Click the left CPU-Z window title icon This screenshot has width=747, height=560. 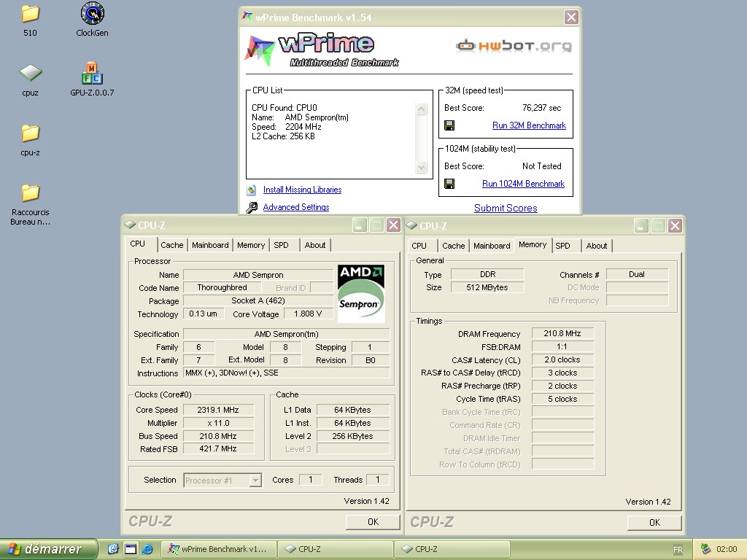[130, 225]
